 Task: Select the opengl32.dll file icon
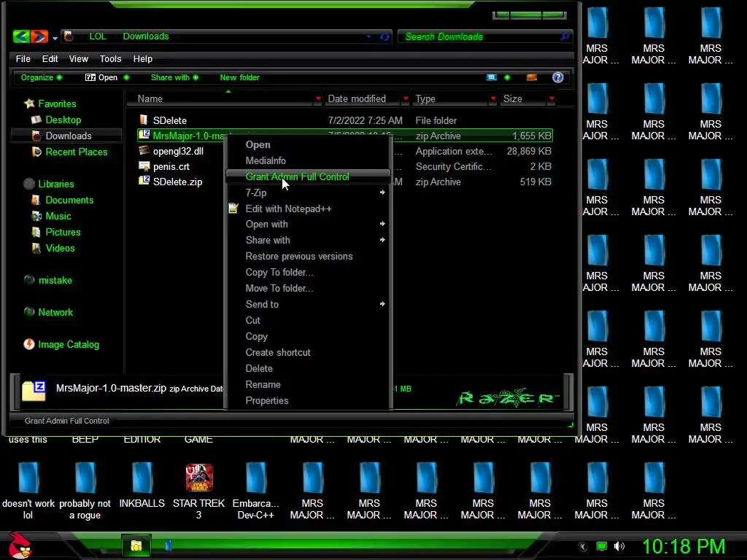coord(144,151)
